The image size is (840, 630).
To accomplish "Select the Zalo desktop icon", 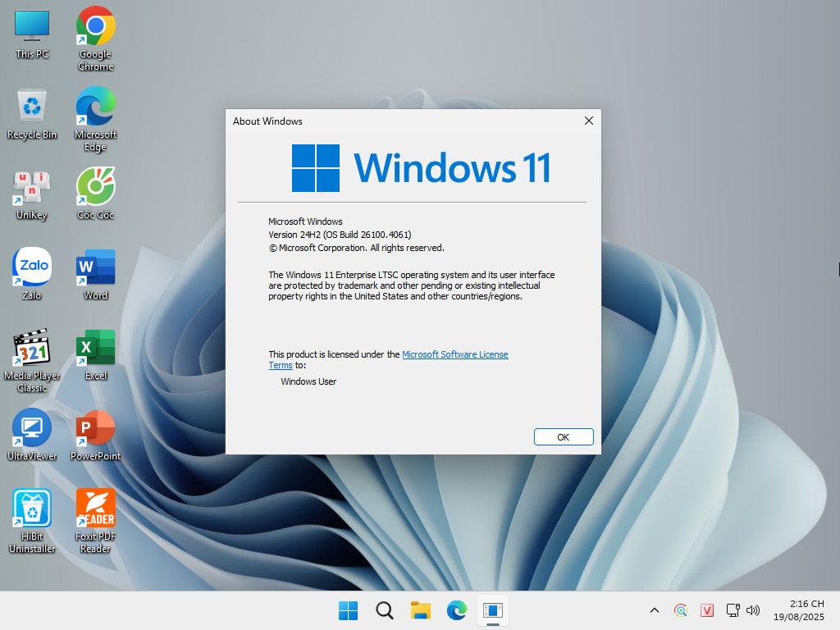I will click(x=32, y=274).
